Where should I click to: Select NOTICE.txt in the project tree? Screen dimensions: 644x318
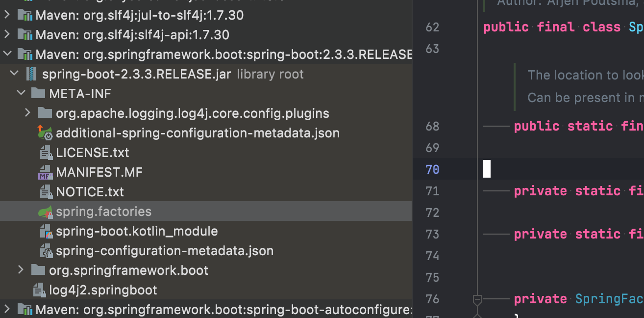(90, 192)
